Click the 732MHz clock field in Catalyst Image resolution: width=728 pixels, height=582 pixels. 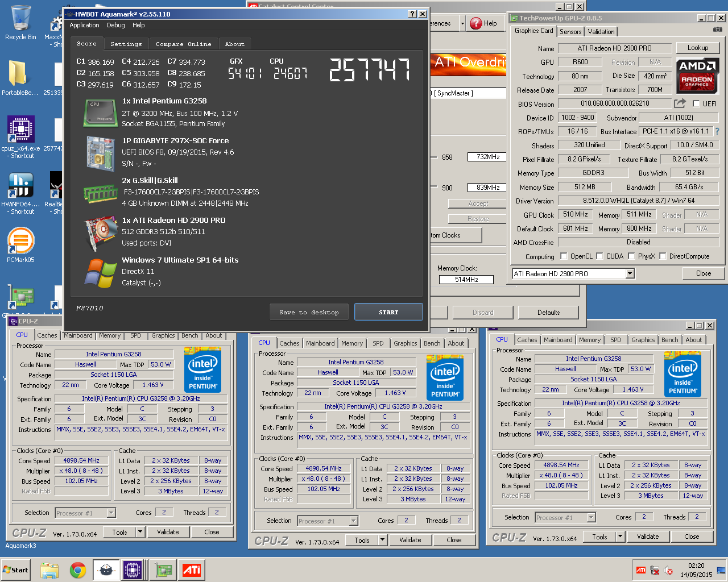pyautogui.click(x=488, y=157)
